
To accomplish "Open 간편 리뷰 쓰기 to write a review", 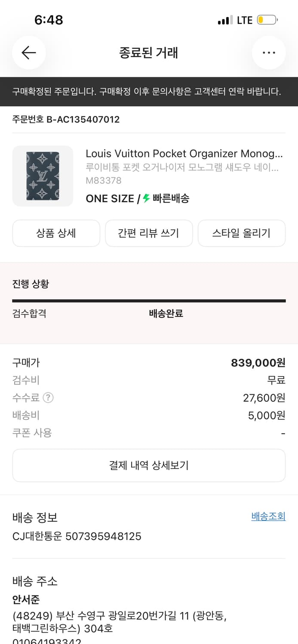I will (149, 233).
